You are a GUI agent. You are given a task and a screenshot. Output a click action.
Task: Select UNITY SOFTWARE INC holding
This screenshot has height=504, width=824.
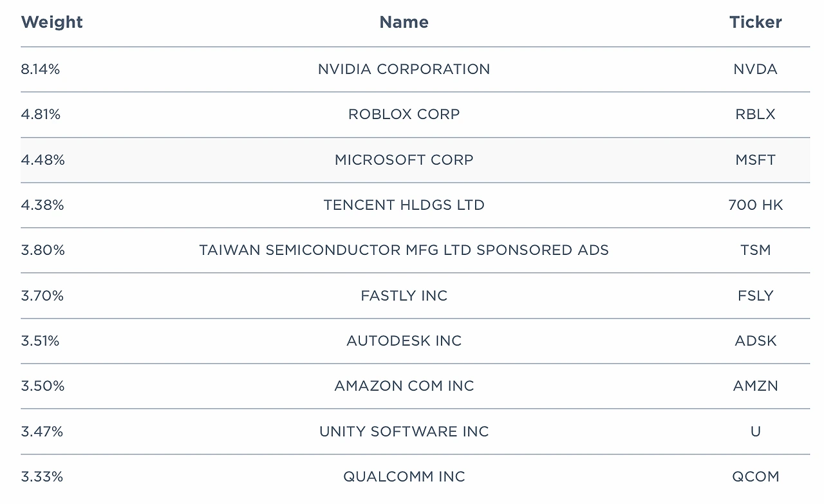(404, 431)
